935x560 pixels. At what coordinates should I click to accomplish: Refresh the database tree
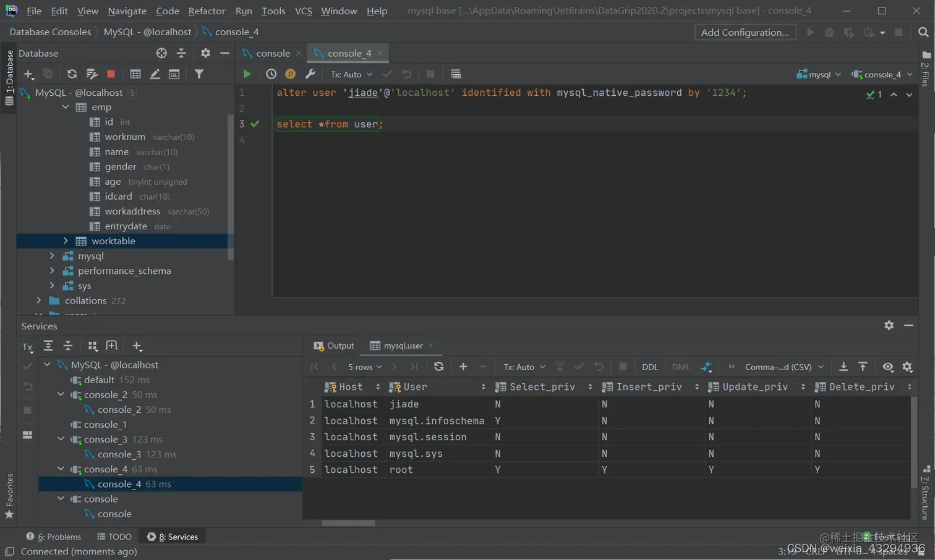(x=72, y=74)
